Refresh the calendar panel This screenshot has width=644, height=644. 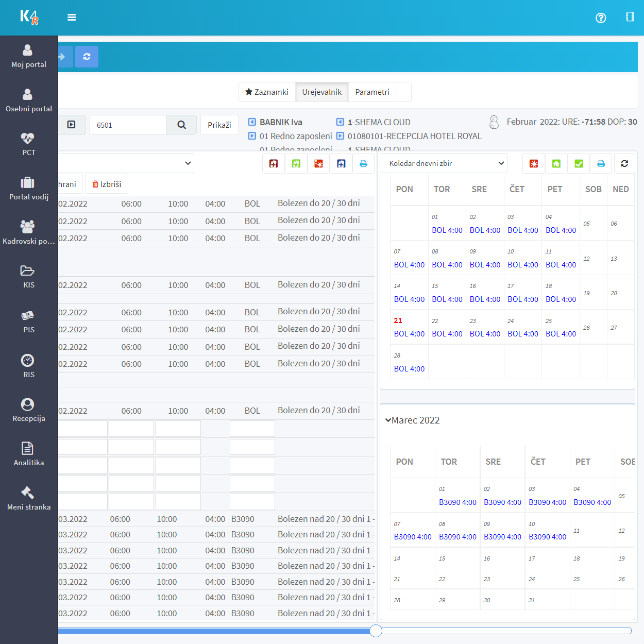(x=624, y=163)
